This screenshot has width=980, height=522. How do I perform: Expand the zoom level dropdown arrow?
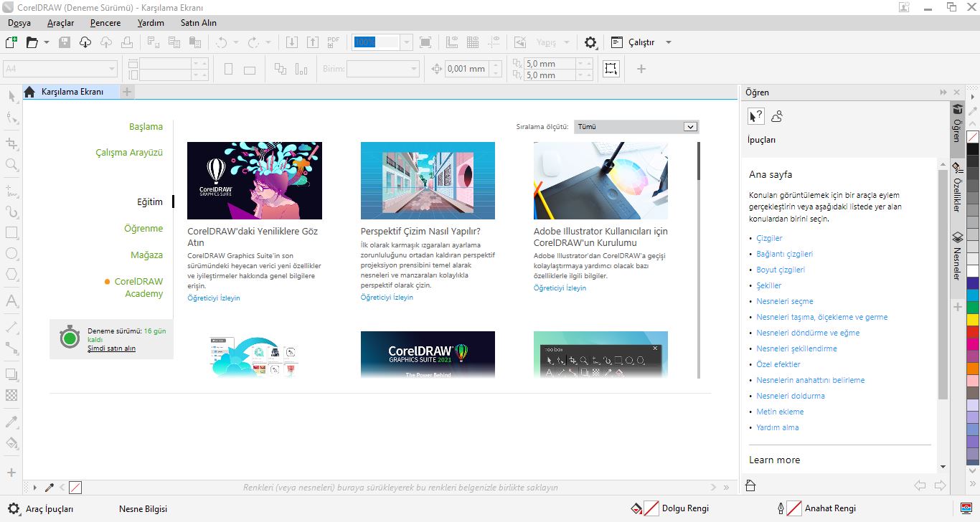[407, 42]
